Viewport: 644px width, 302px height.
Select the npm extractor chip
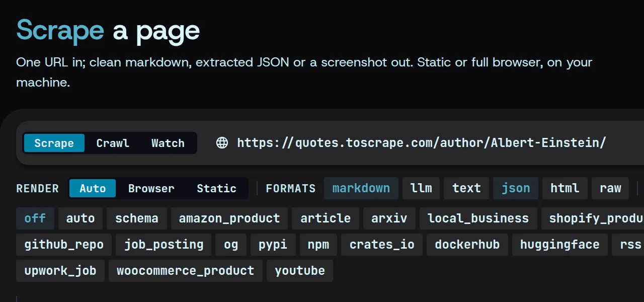pos(318,245)
